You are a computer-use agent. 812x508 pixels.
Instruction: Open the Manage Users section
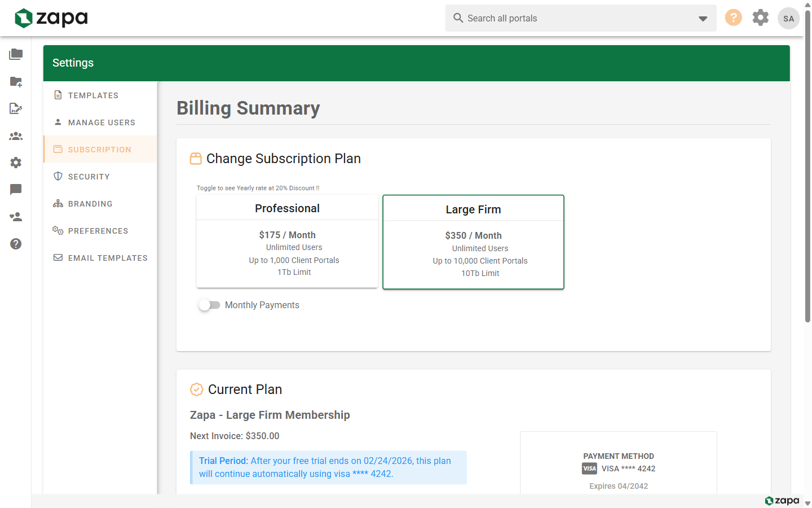click(x=100, y=122)
